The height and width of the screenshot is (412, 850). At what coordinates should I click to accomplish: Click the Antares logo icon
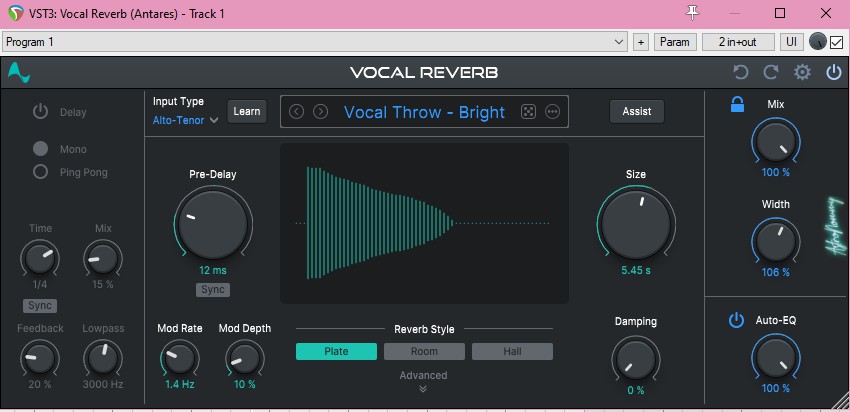18,72
